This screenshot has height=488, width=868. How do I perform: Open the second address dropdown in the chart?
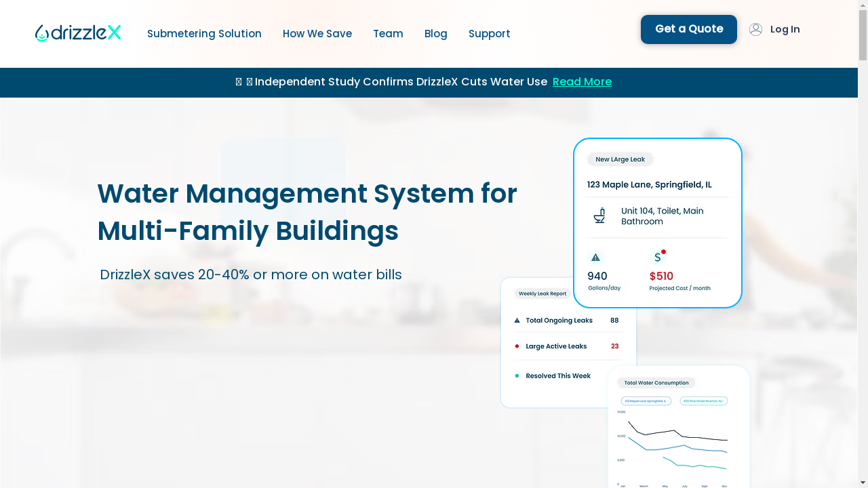point(704,401)
